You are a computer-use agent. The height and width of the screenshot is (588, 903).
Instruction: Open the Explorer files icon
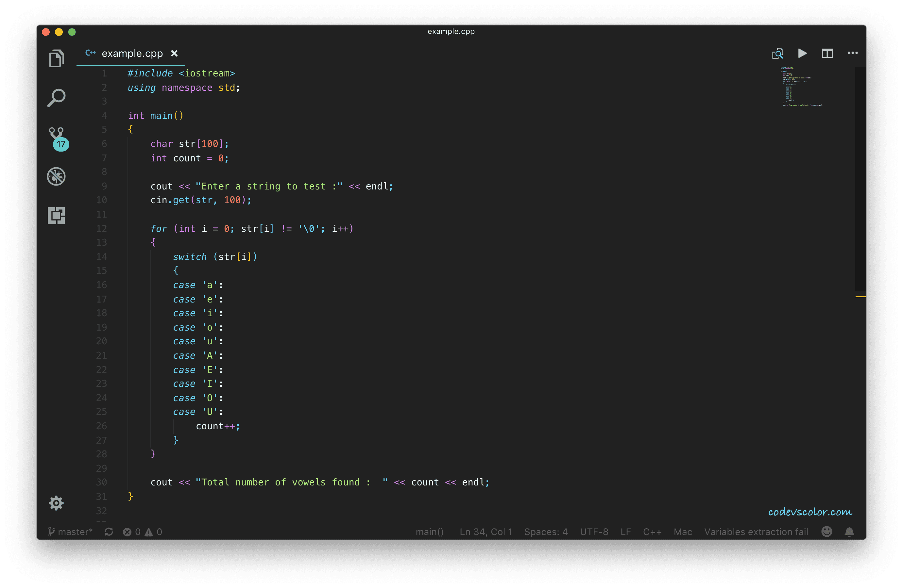coord(56,58)
